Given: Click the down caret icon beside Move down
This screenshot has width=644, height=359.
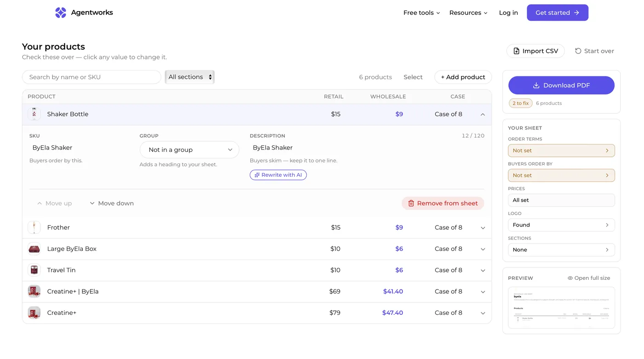Looking at the screenshot, I should (x=92, y=203).
